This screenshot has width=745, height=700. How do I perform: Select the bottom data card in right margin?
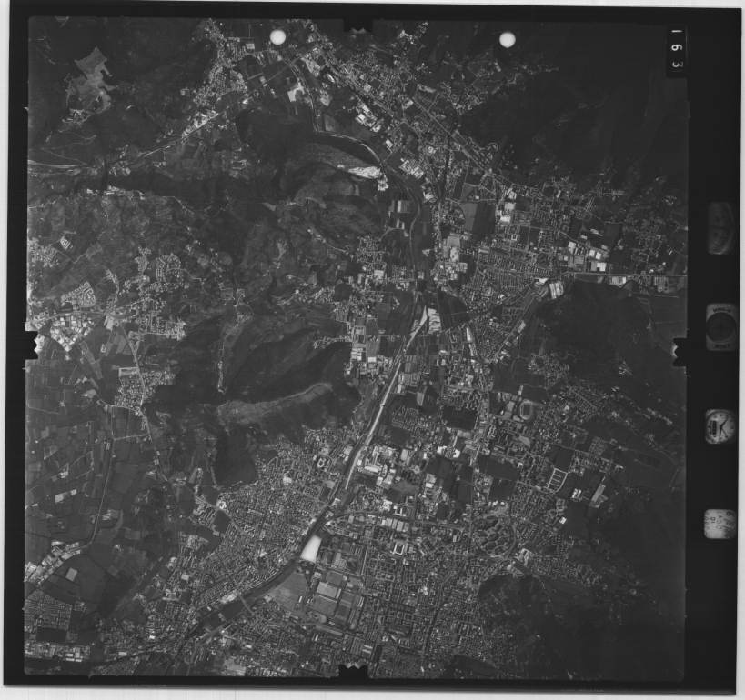tap(720, 524)
